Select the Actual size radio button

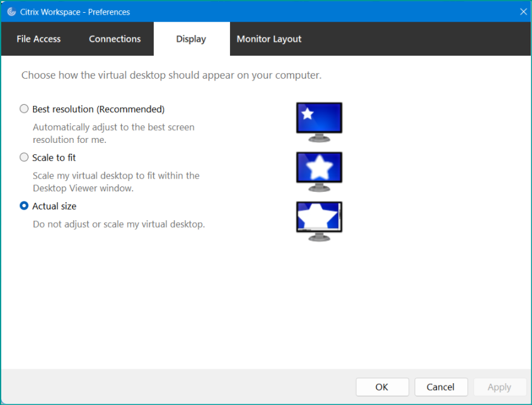click(x=24, y=206)
